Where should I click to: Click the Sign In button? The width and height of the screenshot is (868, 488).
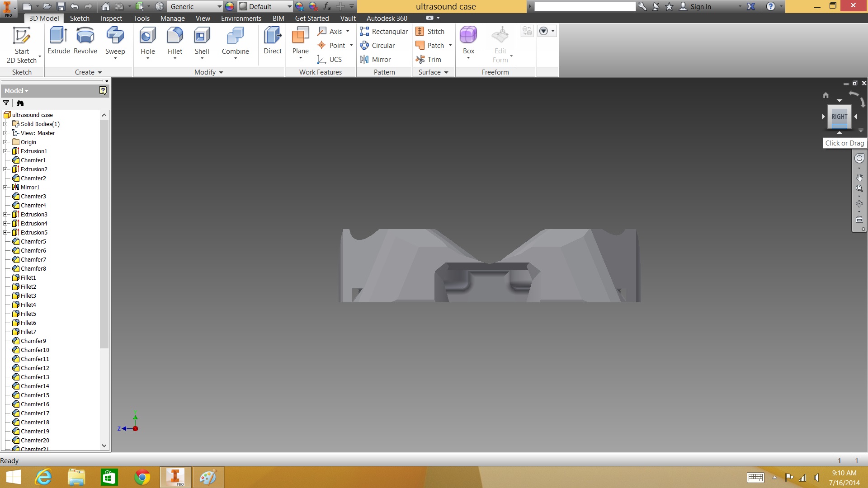(x=696, y=6)
